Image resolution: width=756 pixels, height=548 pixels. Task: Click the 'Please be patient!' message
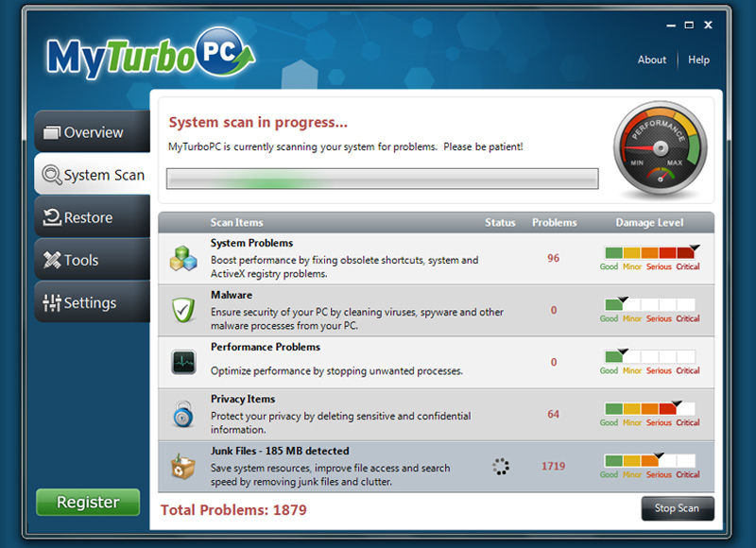(483, 146)
